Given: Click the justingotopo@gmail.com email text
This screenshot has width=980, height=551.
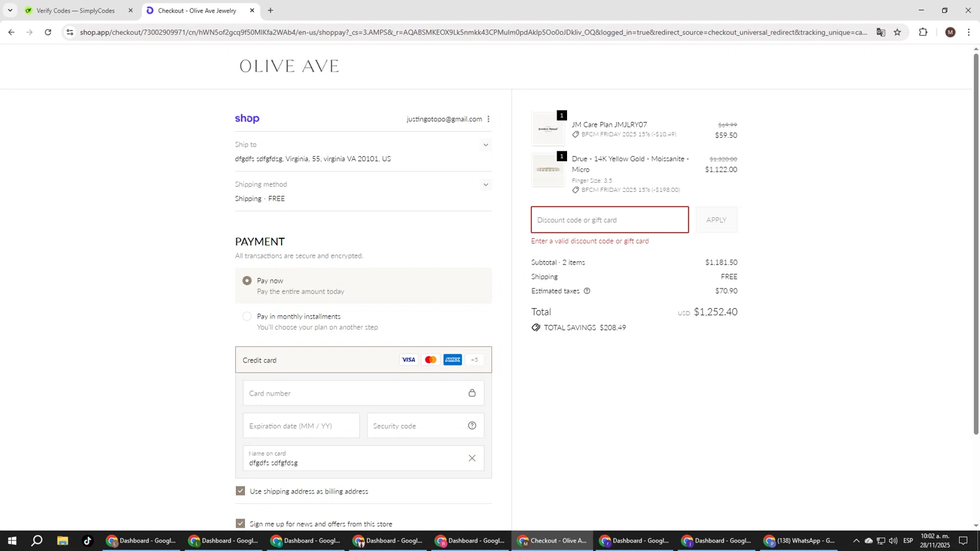Looking at the screenshot, I should pos(444,119).
